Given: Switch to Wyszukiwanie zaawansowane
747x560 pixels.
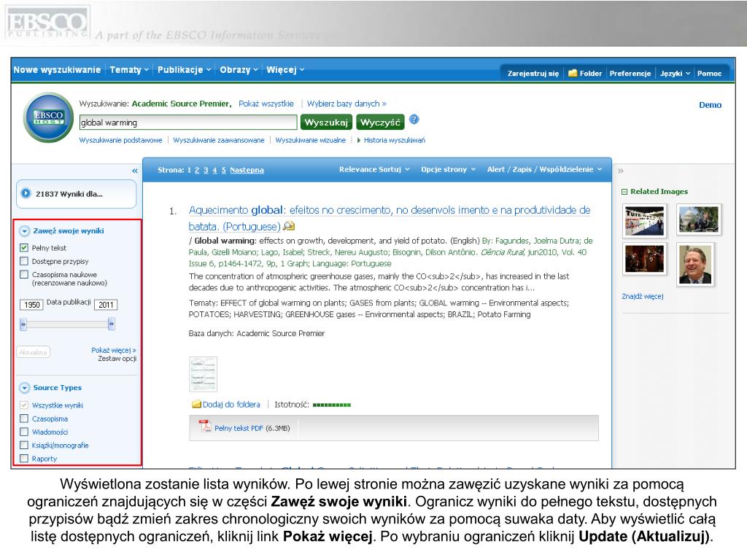Looking at the screenshot, I should (x=219, y=140).
